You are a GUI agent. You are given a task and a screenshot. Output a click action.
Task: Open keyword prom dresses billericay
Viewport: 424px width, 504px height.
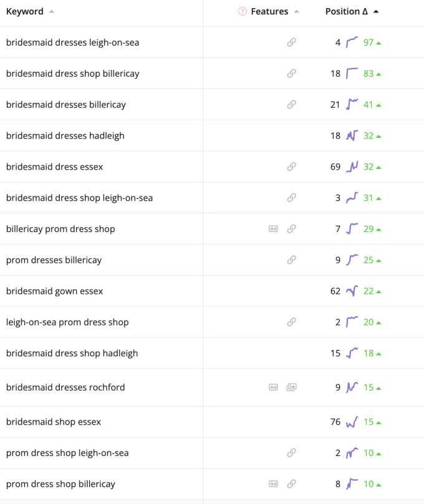pyautogui.click(x=54, y=260)
